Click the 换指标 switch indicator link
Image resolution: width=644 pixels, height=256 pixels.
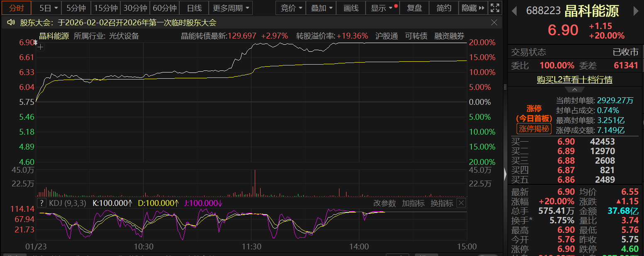point(442,203)
